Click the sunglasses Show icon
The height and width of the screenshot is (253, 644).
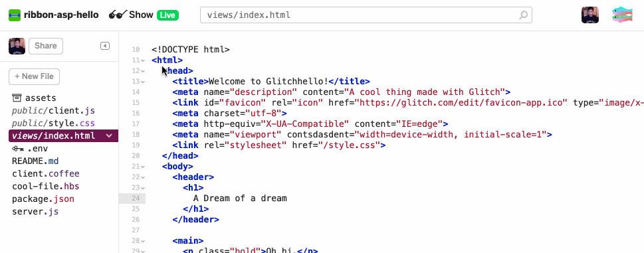[x=118, y=15]
